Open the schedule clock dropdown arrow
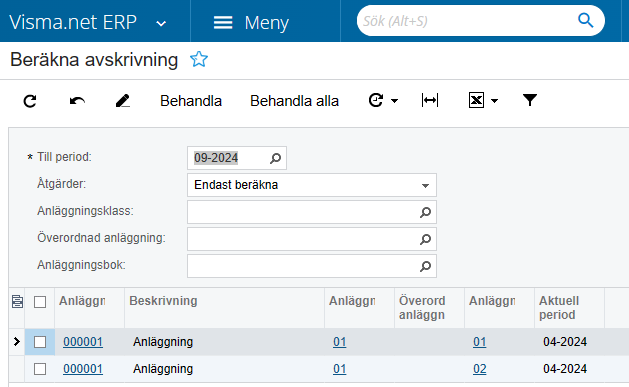The image size is (629, 387). click(x=394, y=101)
